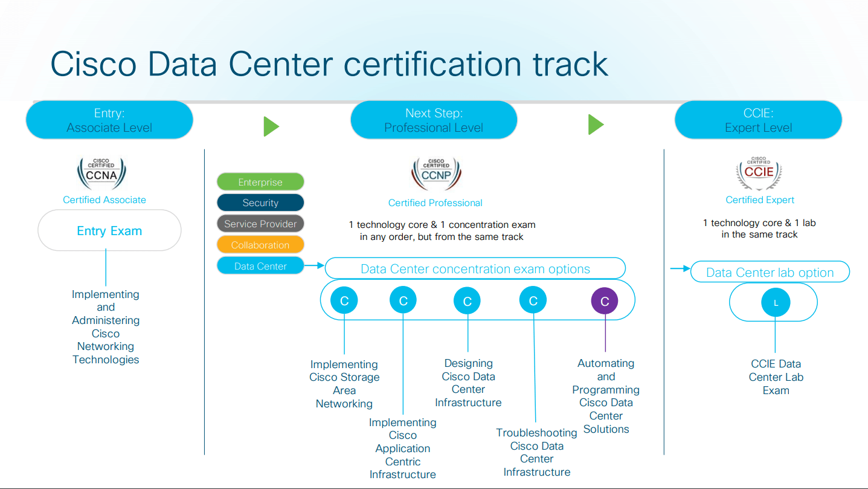
Task: Click Designing Cisco Data Center Infrastructure text
Action: 468,383
